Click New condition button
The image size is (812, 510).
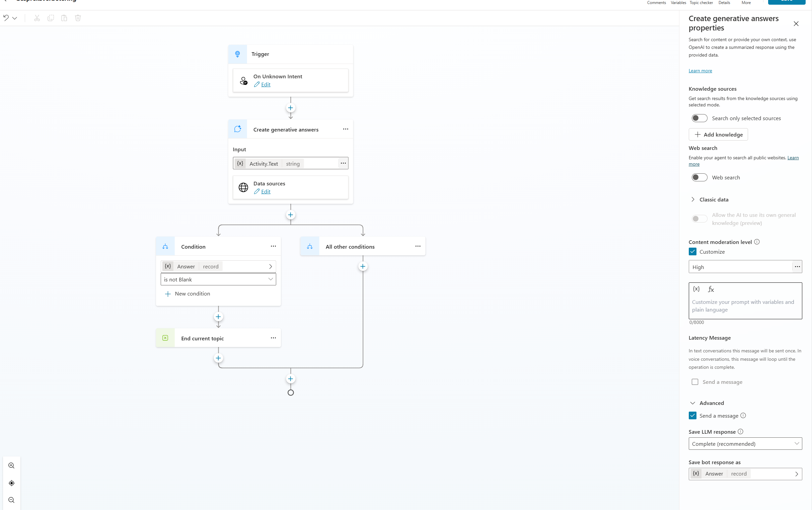pyautogui.click(x=187, y=294)
